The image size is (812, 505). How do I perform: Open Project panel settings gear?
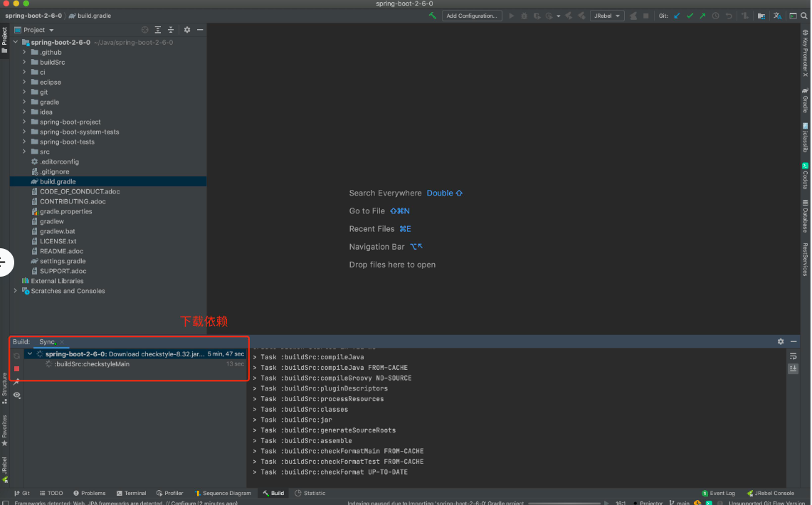tap(187, 30)
